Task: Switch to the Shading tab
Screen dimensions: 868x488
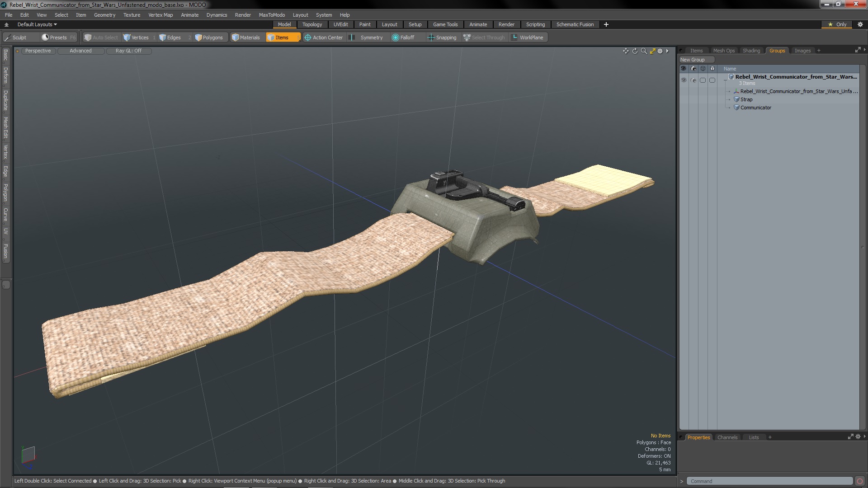Action: point(751,51)
